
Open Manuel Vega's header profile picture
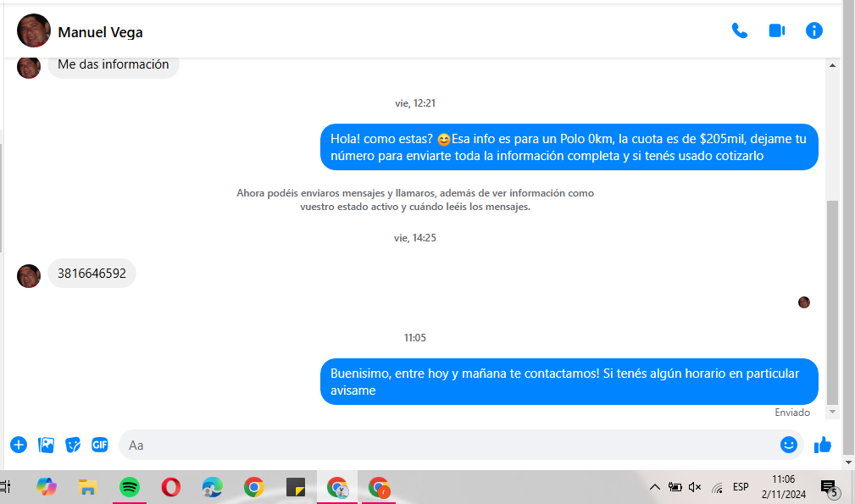(34, 30)
